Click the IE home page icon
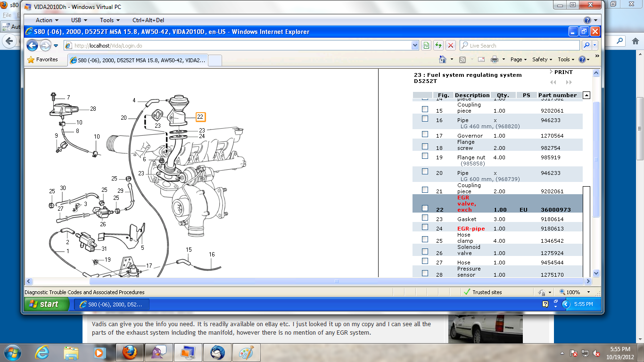644x362 pixels. (x=442, y=59)
